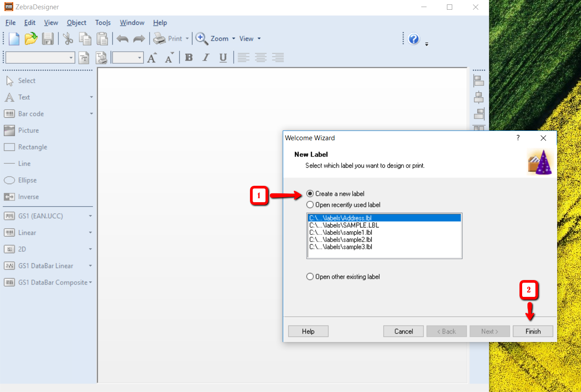Click the blue Help question mark icon
This screenshot has width=581, height=392.
[414, 39]
